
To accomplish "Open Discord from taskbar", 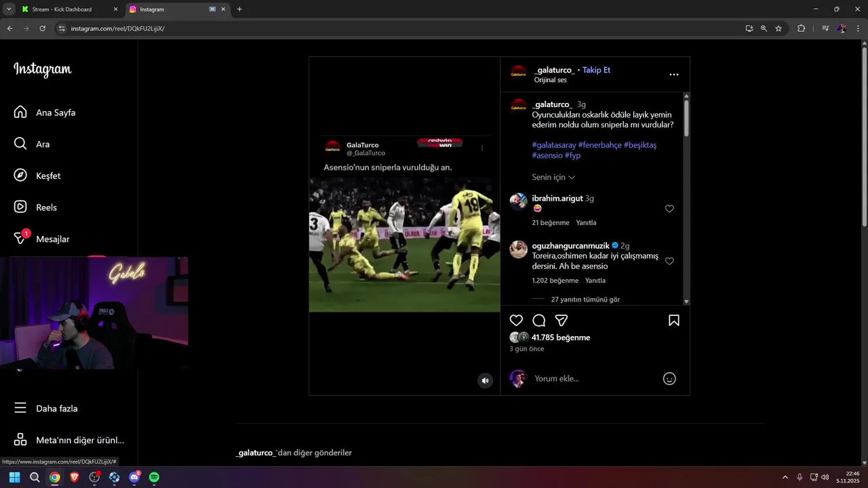I will coord(134,477).
